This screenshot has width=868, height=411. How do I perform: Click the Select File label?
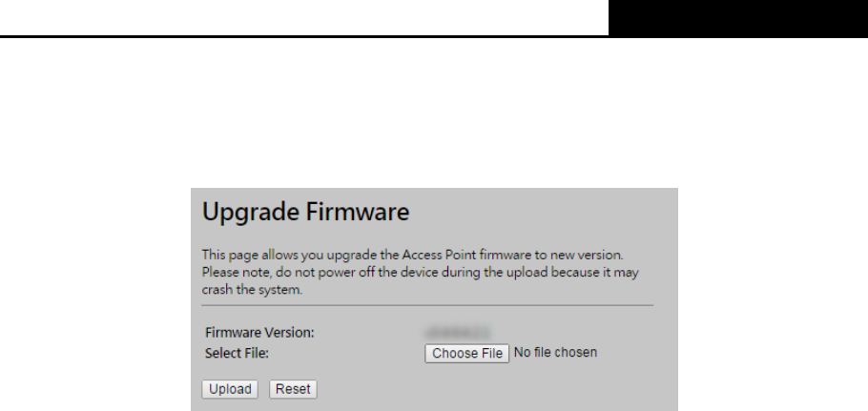click(237, 353)
